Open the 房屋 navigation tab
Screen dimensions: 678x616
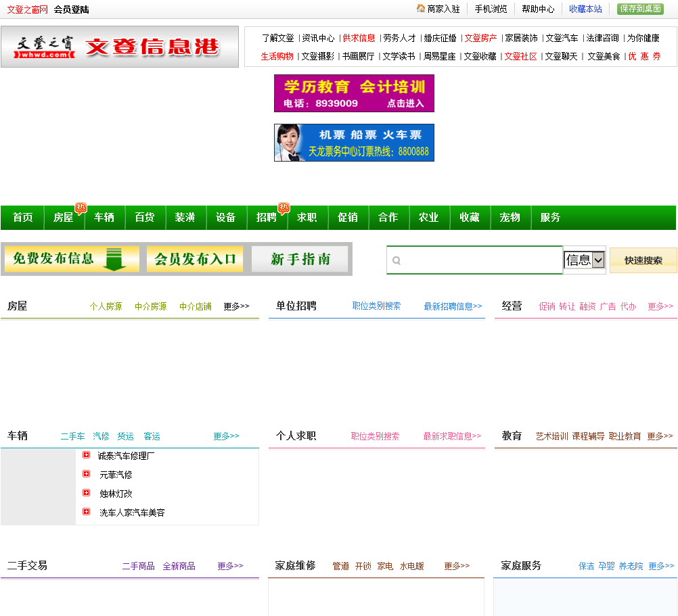63,217
